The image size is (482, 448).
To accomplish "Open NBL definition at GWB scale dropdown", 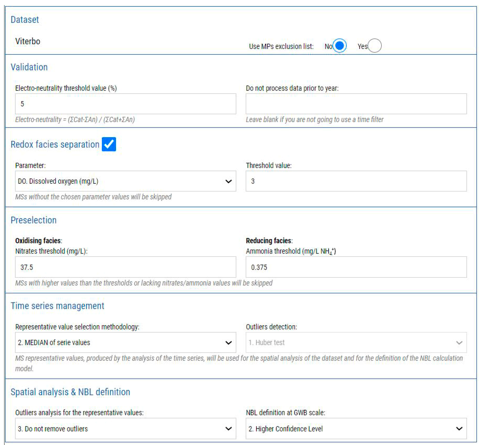I will pyautogui.click(x=356, y=429).
